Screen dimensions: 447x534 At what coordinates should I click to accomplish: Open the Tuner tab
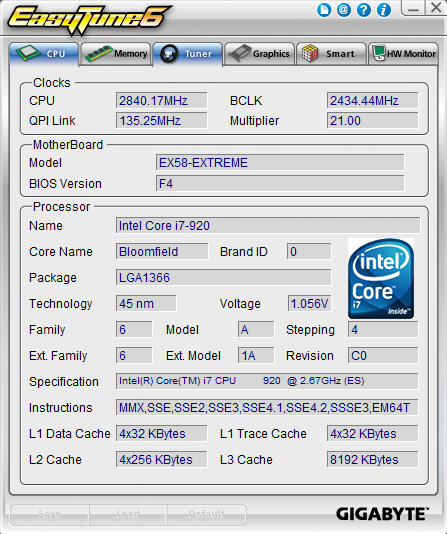[x=188, y=54]
